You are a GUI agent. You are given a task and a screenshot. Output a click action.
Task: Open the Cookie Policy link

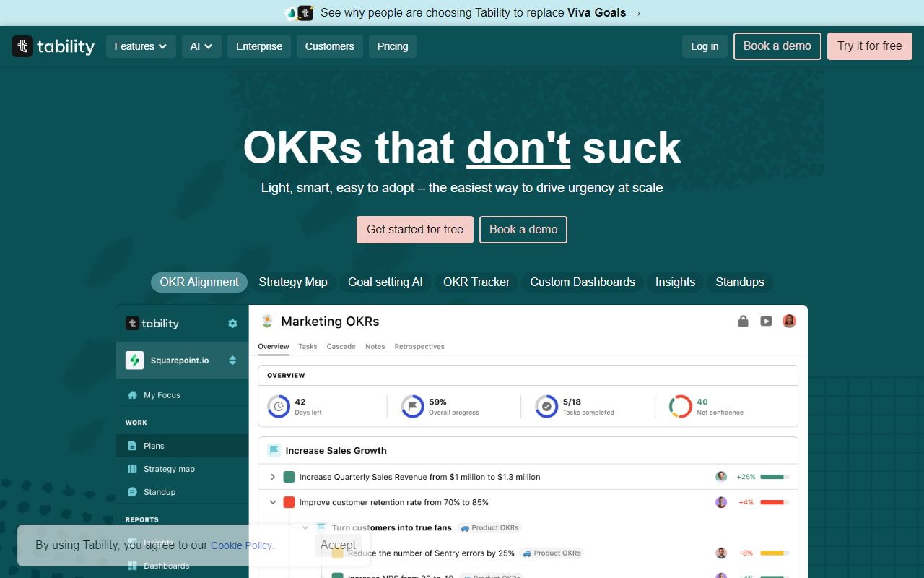tap(241, 545)
